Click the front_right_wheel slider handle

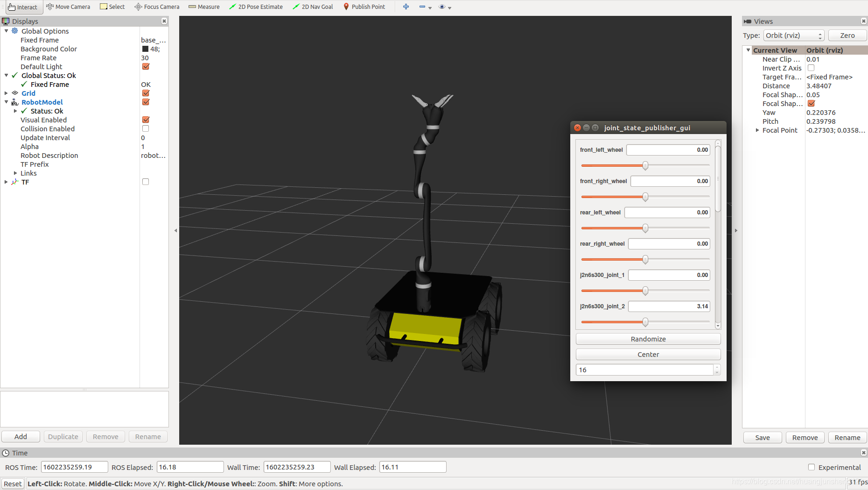tap(645, 197)
